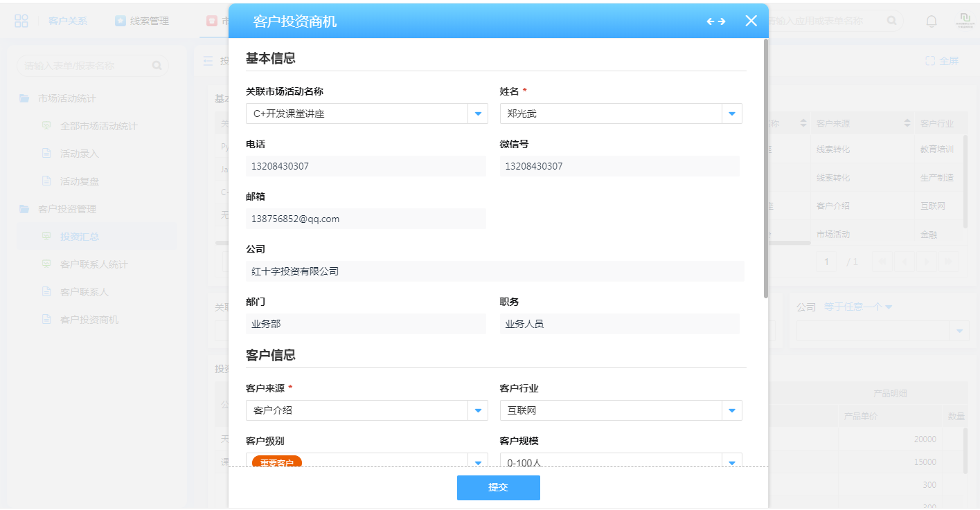Click the expand-width arrows icon in dialog header
Image resolution: width=980 pixels, height=510 pixels.
pos(716,21)
